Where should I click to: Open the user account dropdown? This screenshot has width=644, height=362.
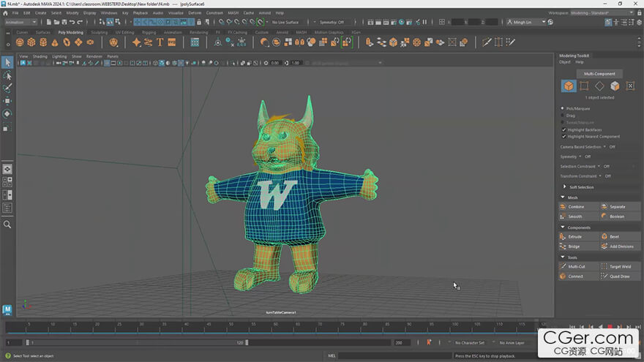[526, 22]
